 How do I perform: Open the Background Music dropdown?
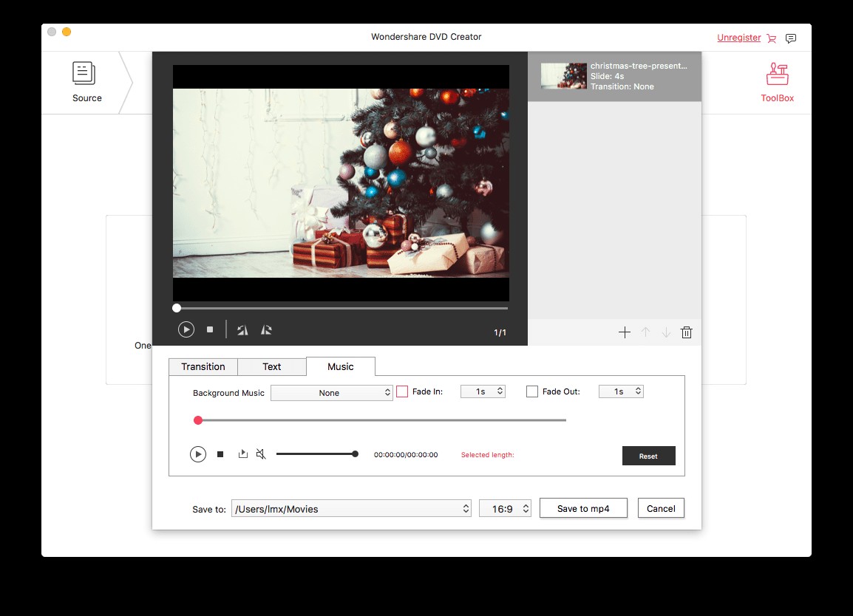[332, 392]
